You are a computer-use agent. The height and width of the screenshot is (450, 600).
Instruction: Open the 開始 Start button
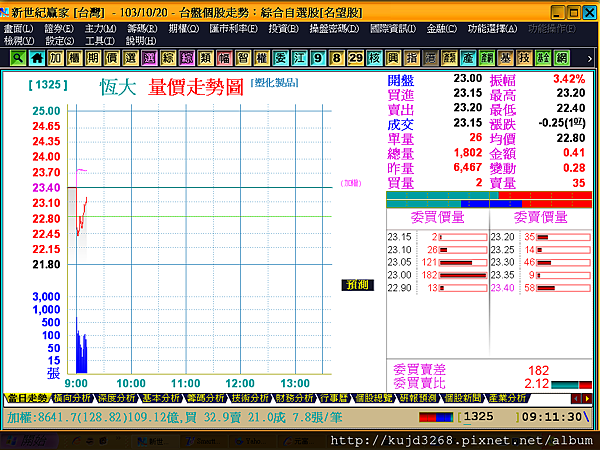coord(29,441)
